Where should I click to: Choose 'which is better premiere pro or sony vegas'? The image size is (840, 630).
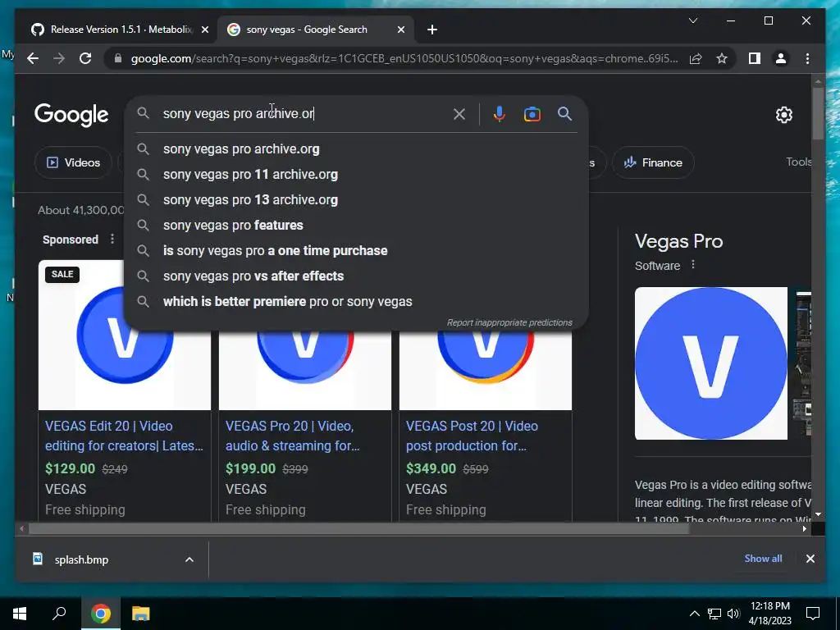click(x=356, y=302)
